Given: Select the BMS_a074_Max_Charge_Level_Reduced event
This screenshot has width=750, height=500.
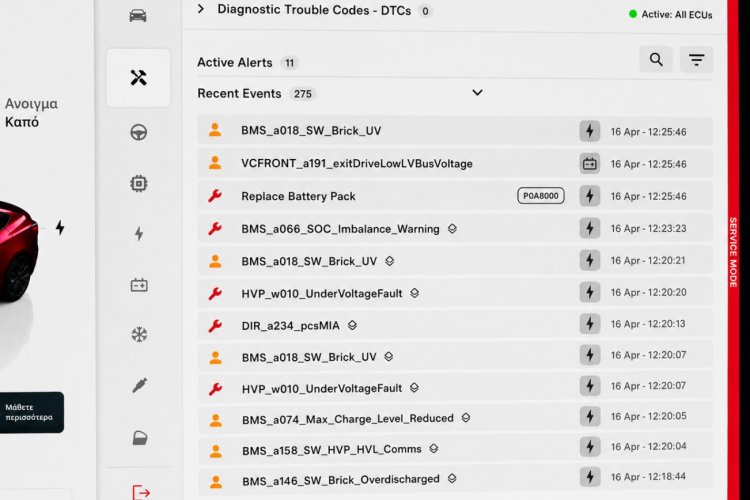Looking at the screenshot, I should [x=455, y=418].
